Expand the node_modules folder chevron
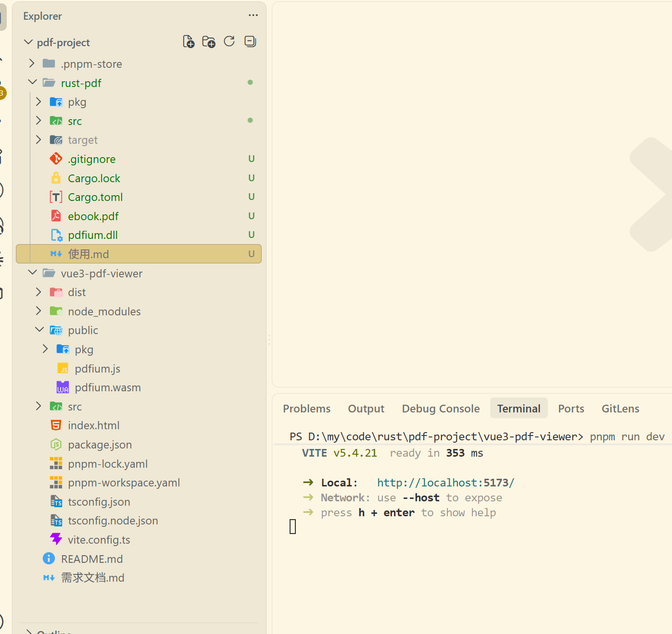 pos(39,311)
